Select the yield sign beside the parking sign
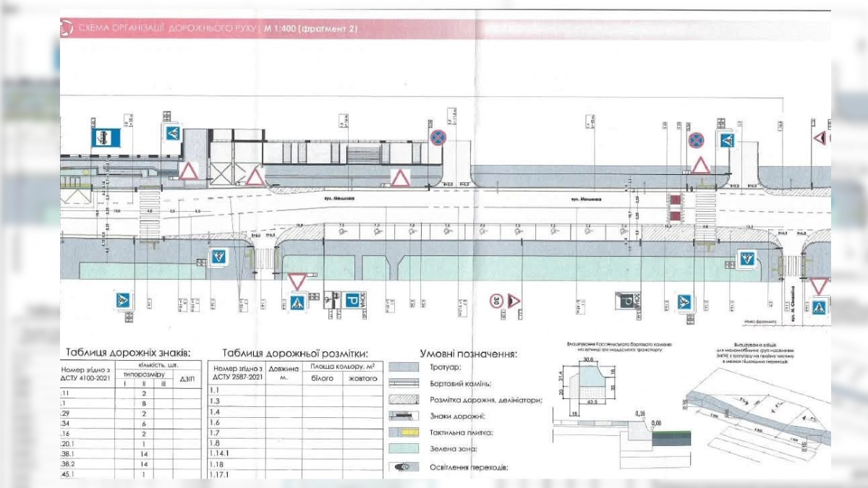 (x=297, y=281)
